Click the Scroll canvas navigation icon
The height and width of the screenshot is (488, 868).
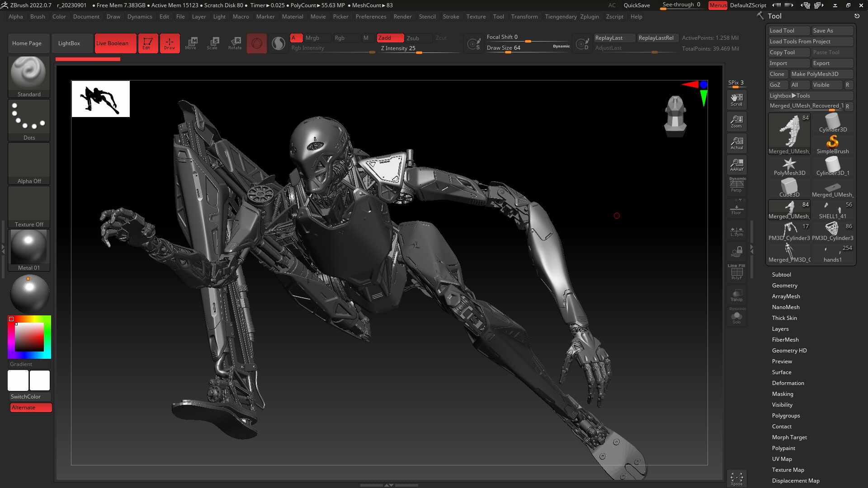pos(736,100)
